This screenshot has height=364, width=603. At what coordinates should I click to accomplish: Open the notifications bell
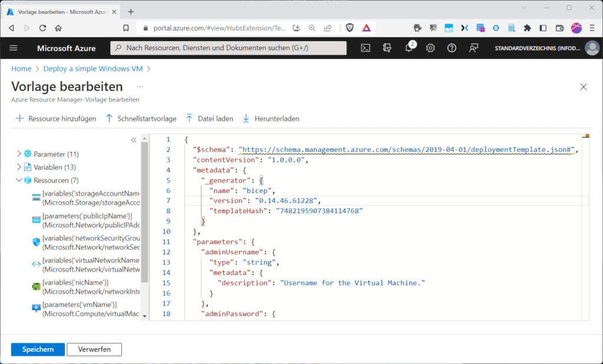point(409,48)
